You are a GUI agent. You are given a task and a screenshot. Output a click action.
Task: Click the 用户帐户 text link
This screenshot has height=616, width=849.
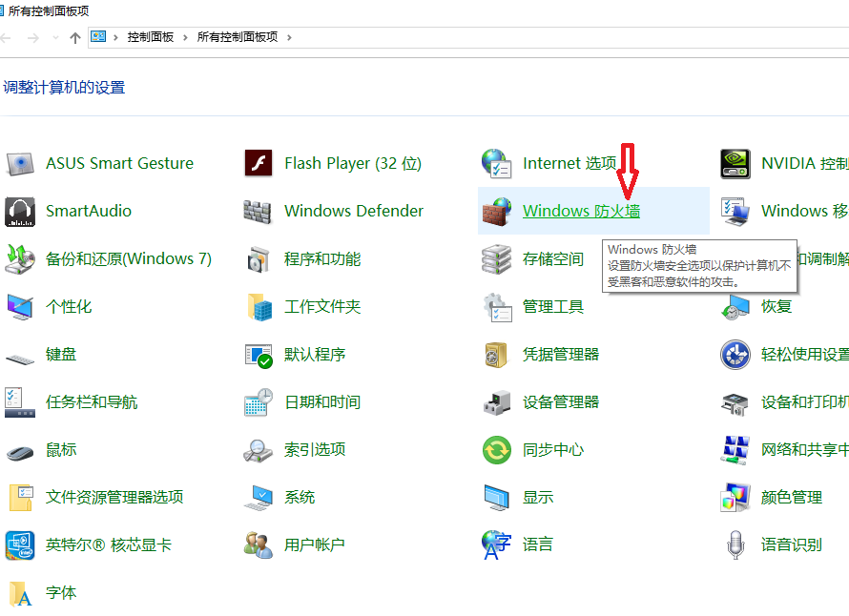pos(315,545)
